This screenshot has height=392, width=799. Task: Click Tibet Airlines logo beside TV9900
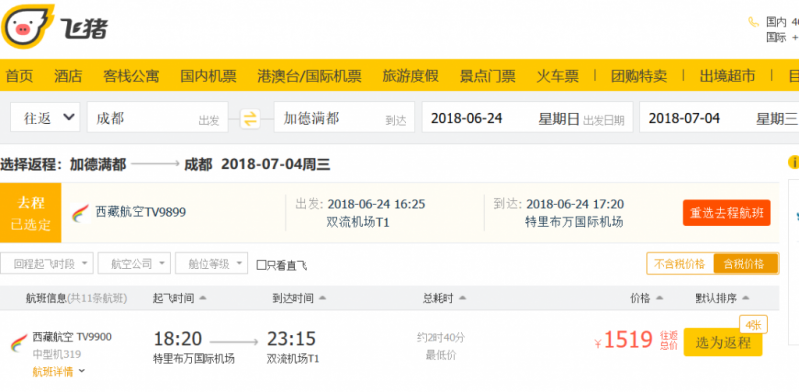[x=19, y=343]
